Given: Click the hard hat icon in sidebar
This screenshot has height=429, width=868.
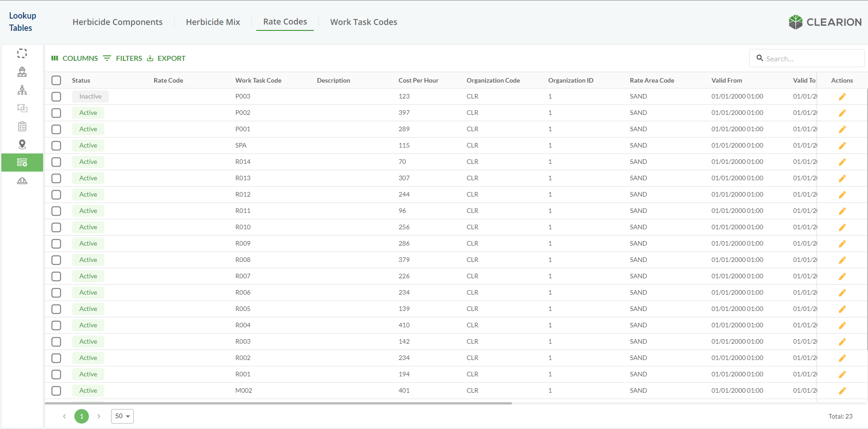Looking at the screenshot, I should pos(22,181).
